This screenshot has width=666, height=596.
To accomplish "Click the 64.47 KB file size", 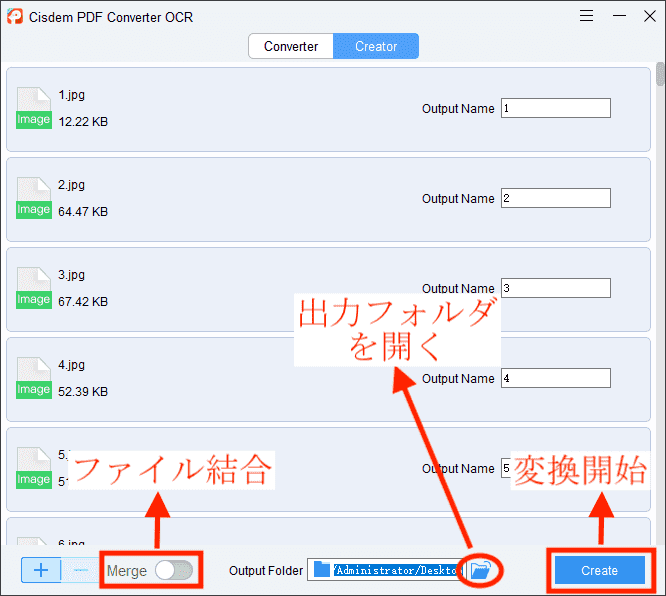I will [x=83, y=212].
